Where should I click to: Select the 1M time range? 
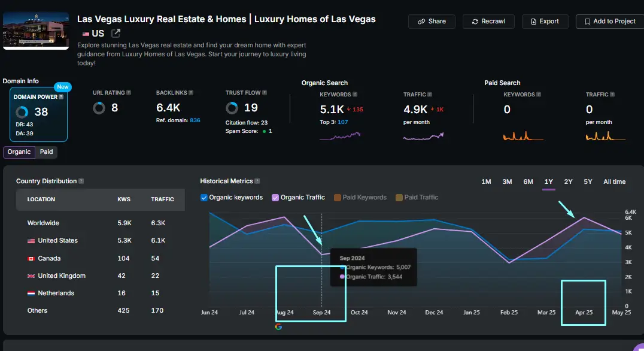486,181
